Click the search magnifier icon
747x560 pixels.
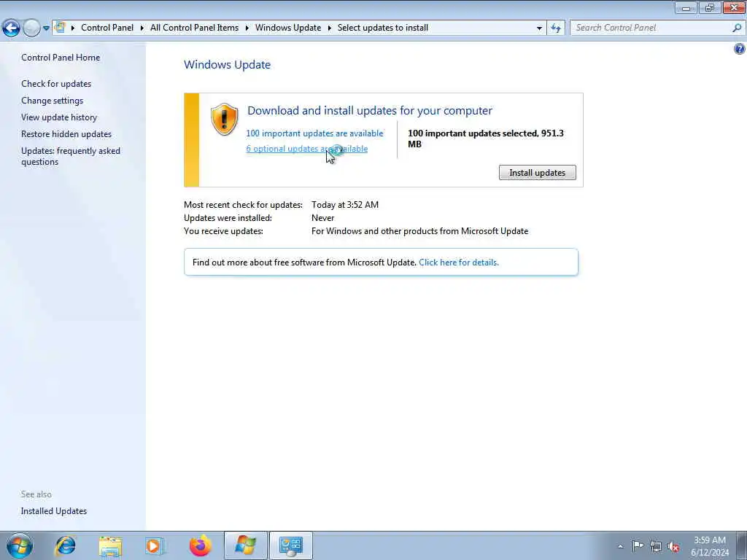tap(737, 28)
